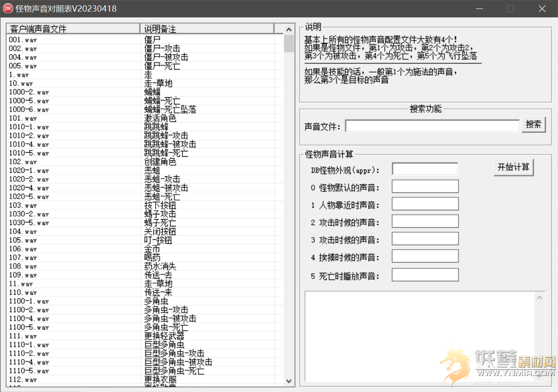558x392 pixels.
Task: Select the 101.wav row
Action: (145, 118)
